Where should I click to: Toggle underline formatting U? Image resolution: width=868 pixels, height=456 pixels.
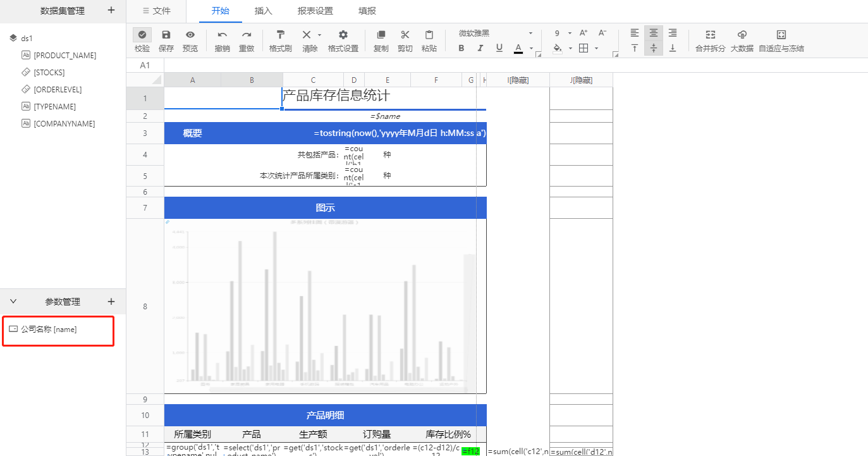[499, 48]
